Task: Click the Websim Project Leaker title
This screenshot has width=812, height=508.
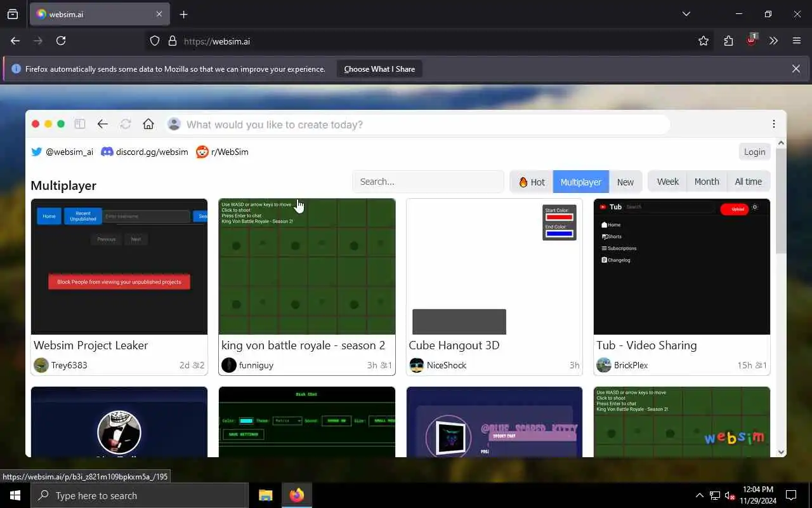Action: [91, 345]
